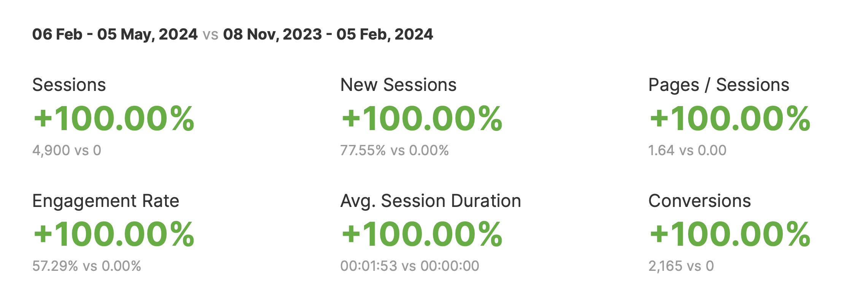
Task: Click the 1.64 vs 0.00 comparison text
Action: 687,150
